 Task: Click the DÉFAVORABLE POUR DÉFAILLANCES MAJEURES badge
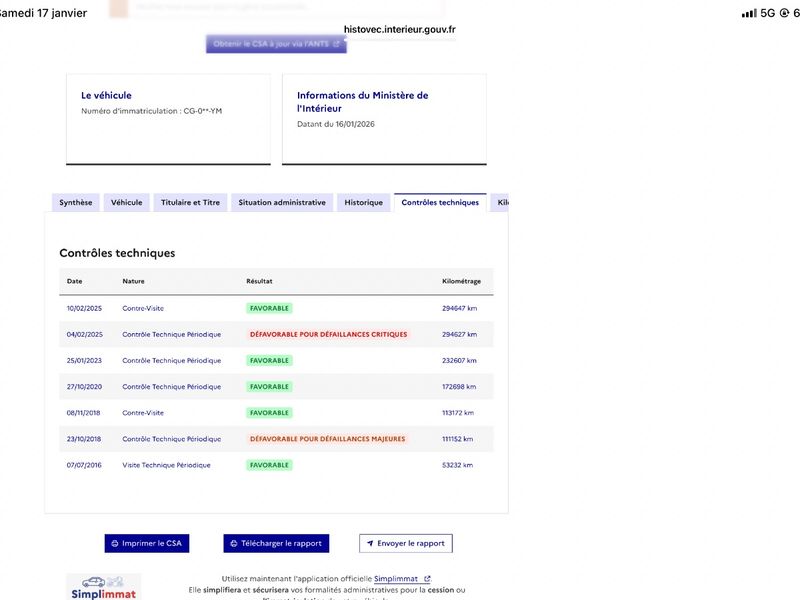(x=328, y=439)
